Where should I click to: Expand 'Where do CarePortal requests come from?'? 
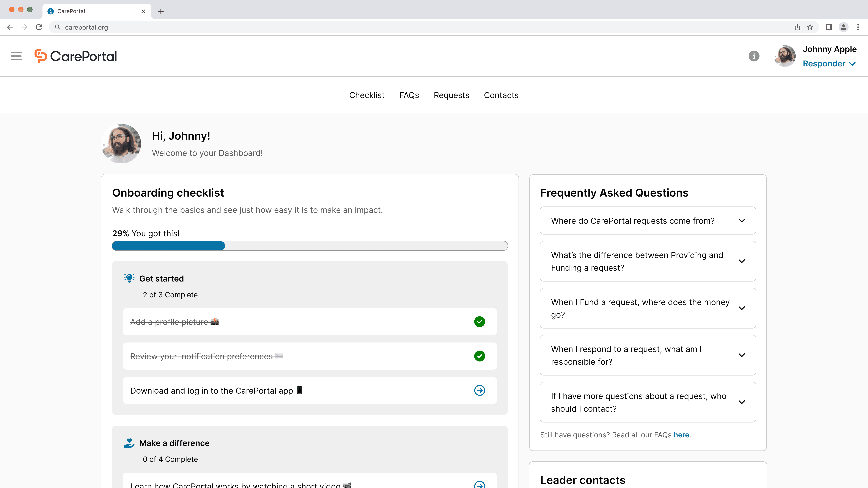point(742,221)
